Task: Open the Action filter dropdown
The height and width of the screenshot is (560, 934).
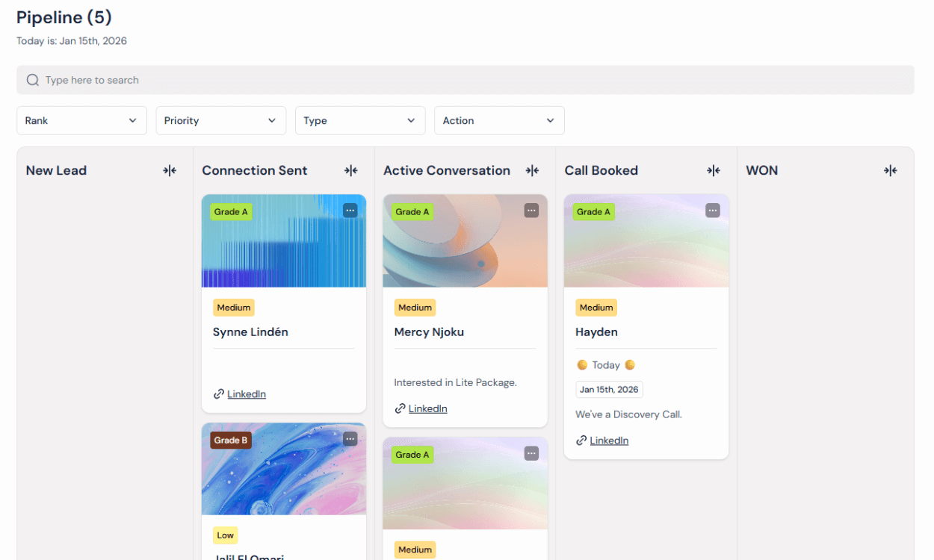Action: tap(498, 121)
